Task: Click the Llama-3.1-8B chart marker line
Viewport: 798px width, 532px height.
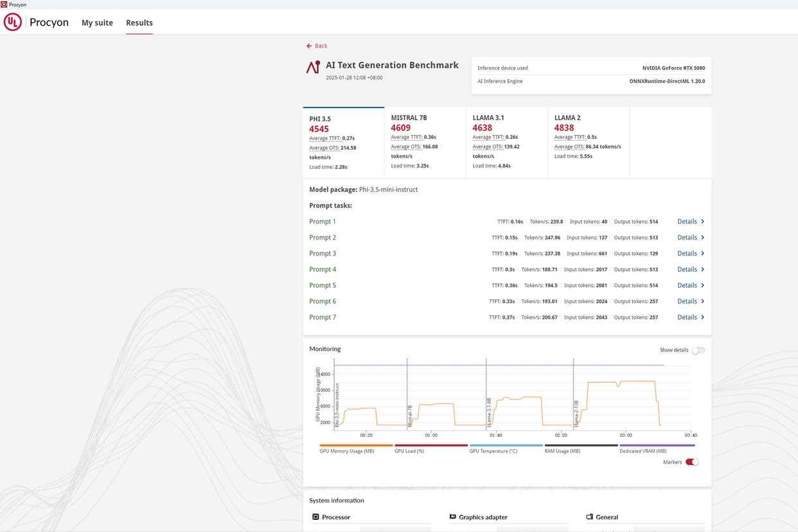Action: [486, 395]
